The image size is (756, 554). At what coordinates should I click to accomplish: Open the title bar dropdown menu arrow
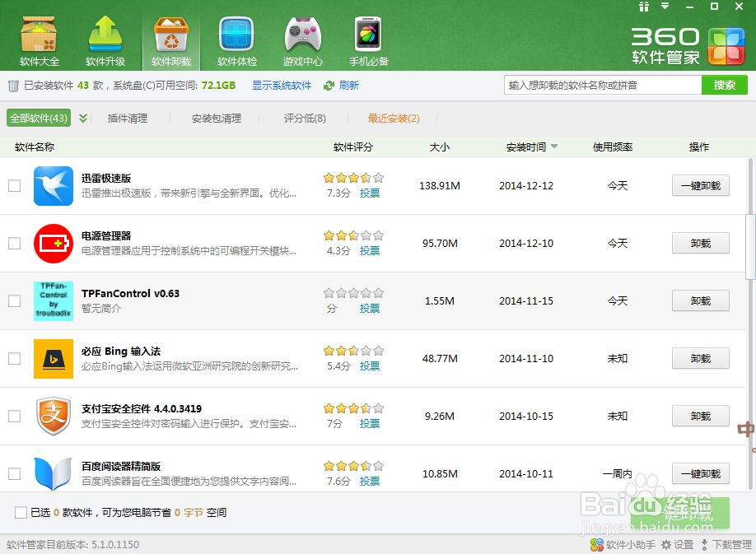(664, 7)
